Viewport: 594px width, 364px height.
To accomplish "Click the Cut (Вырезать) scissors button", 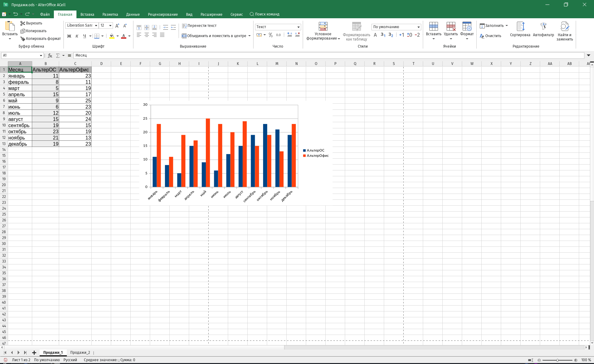I will pyautogui.click(x=31, y=23).
